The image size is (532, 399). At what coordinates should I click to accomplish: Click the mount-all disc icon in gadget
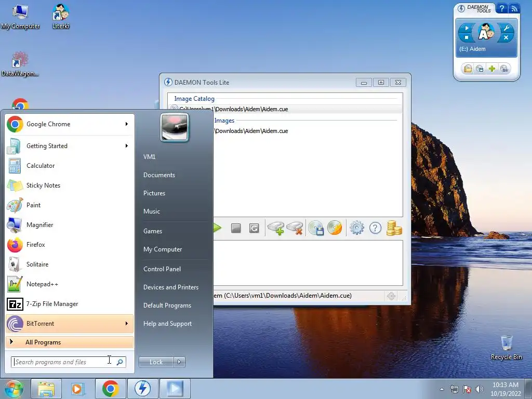[504, 69]
